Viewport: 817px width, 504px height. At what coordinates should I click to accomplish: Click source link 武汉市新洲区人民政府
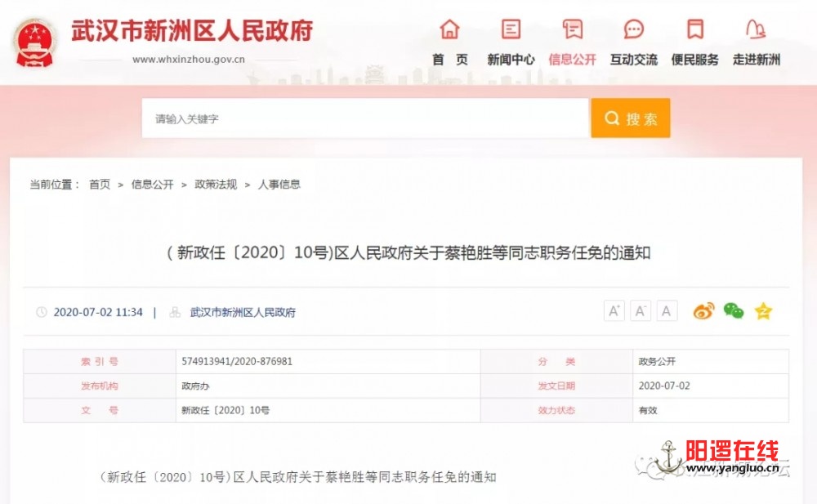[243, 312]
